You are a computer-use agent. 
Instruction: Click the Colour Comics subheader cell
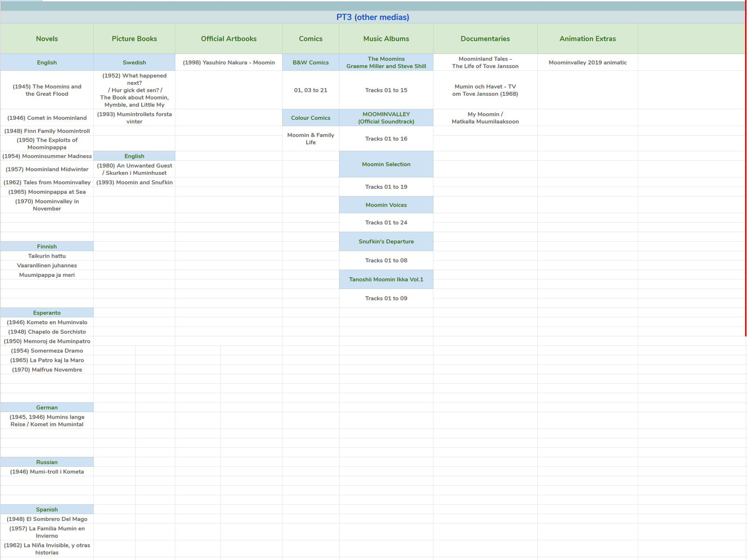311,118
